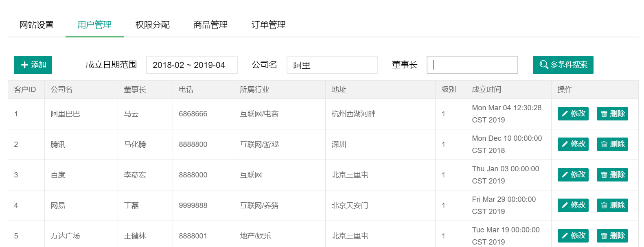644x247 pixels.
Task: Edit the 阿里巴巴 row with 修改
Action: tap(573, 114)
